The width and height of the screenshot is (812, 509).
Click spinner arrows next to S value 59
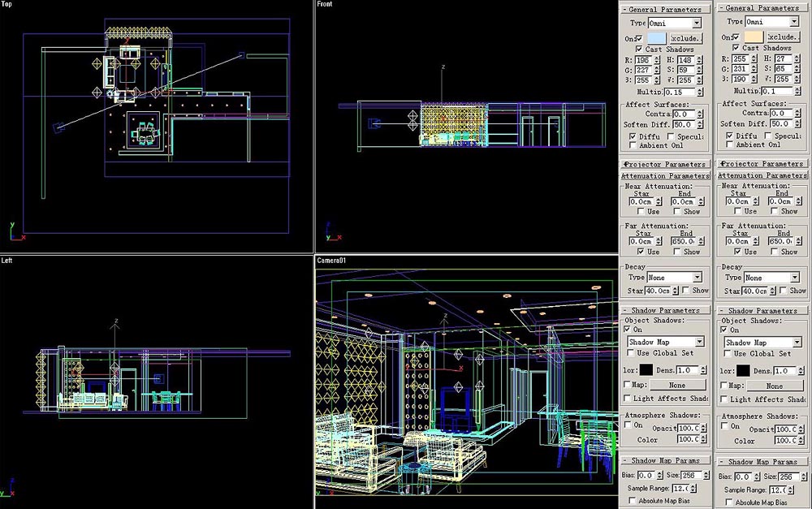700,70
